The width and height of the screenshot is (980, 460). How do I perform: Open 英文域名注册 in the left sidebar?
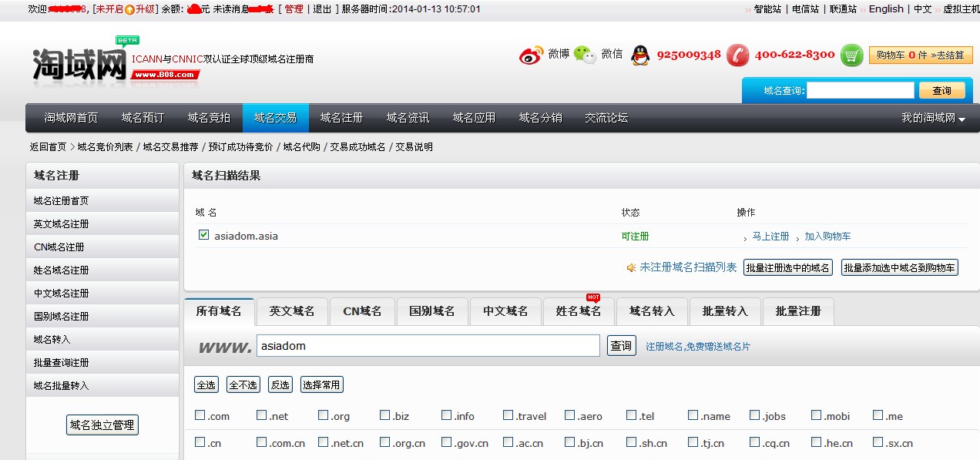point(62,224)
